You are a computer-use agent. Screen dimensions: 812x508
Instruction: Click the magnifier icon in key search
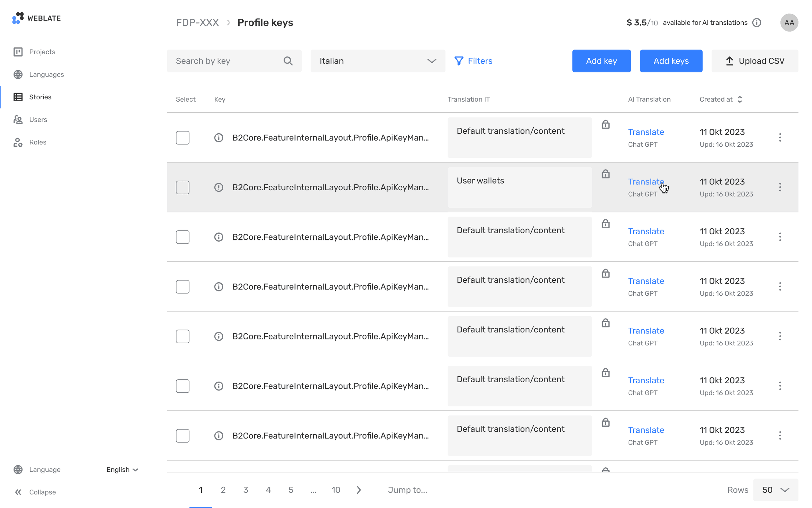[x=288, y=61]
